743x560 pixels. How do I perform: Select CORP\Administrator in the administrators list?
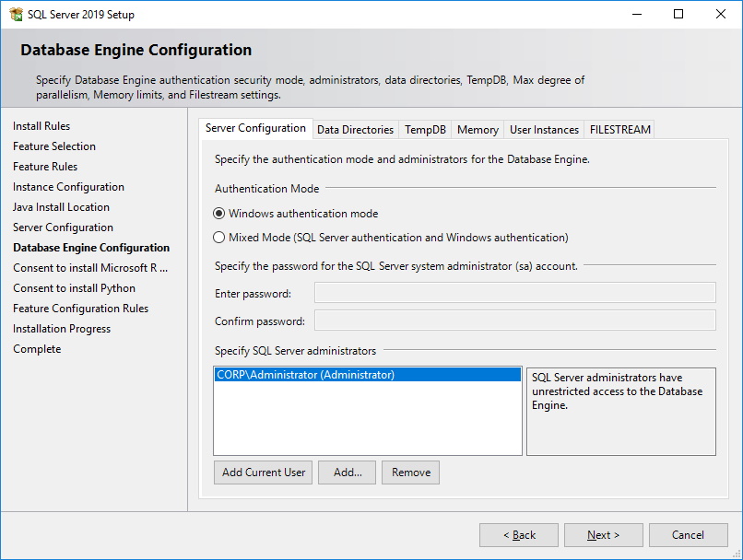(x=368, y=375)
